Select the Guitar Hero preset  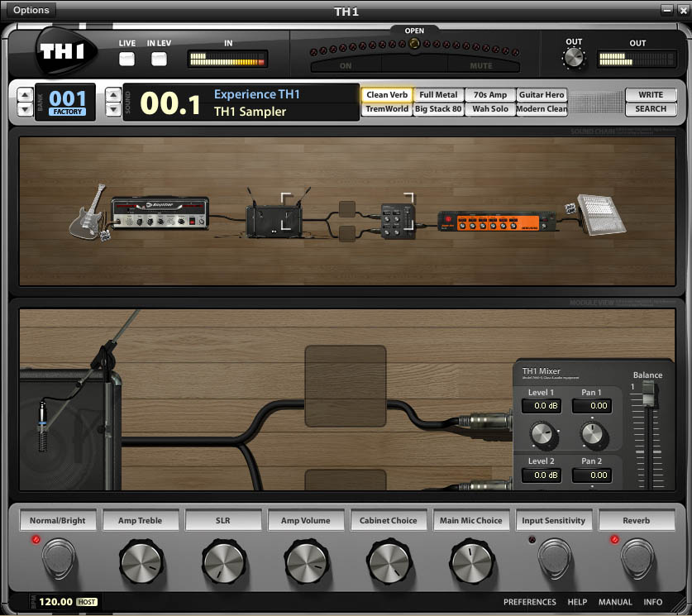point(542,95)
